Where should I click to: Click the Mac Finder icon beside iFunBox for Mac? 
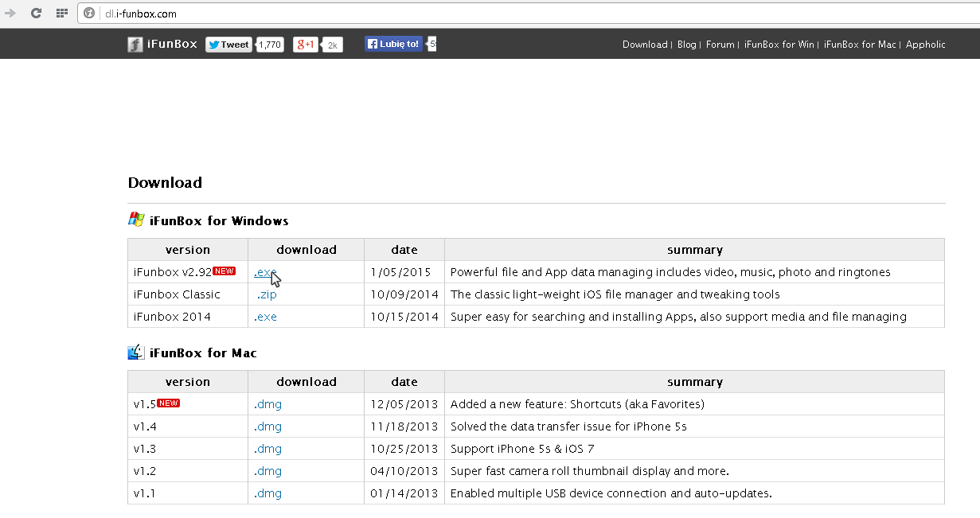coord(136,352)
